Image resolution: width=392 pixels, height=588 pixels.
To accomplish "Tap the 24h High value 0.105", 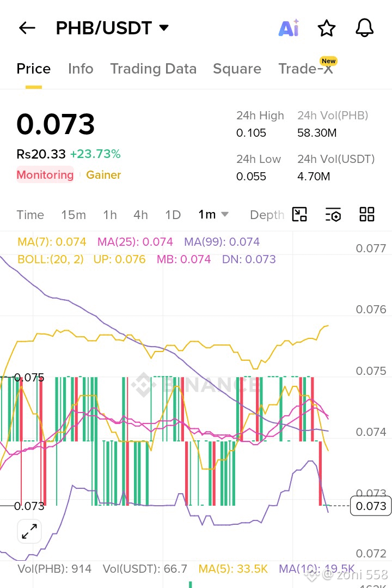I will (x=251, y=133).
